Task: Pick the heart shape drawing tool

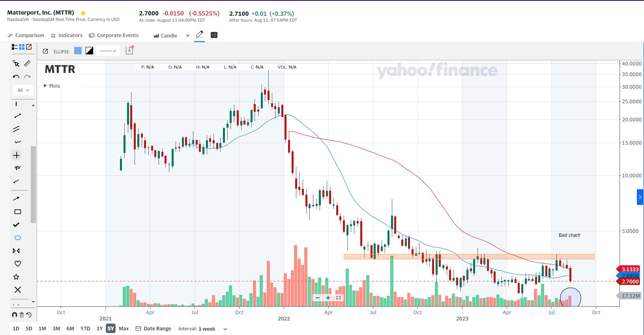Action: click(17, 264)
